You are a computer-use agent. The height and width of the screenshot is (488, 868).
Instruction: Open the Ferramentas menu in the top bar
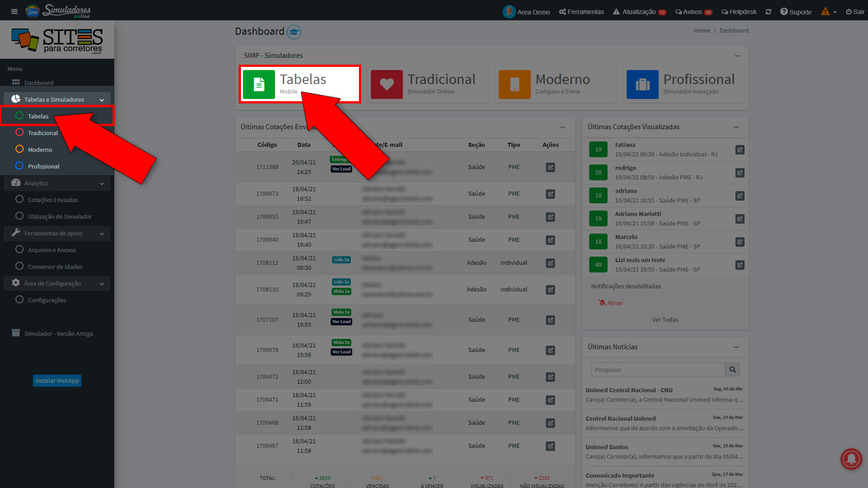[581, 12]
